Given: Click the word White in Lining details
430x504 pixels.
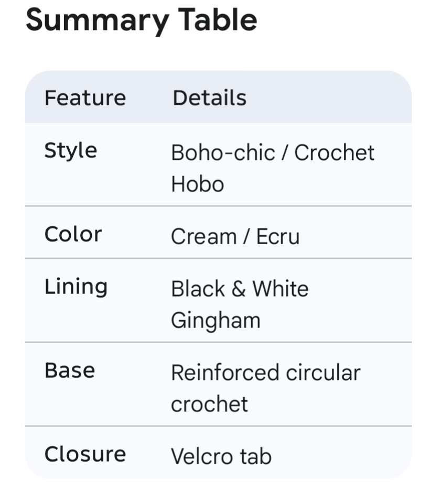Looking at the screenshot, I should point(281,289).
